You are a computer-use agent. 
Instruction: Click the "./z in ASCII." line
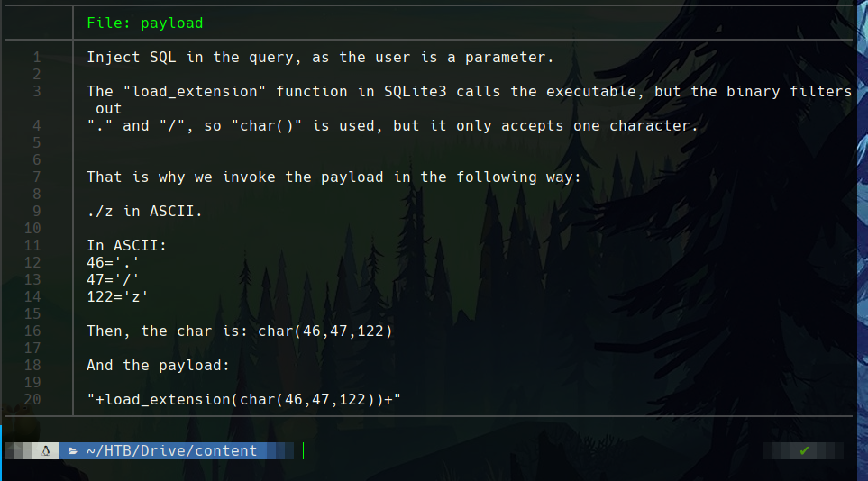click(x=145, y=212)
